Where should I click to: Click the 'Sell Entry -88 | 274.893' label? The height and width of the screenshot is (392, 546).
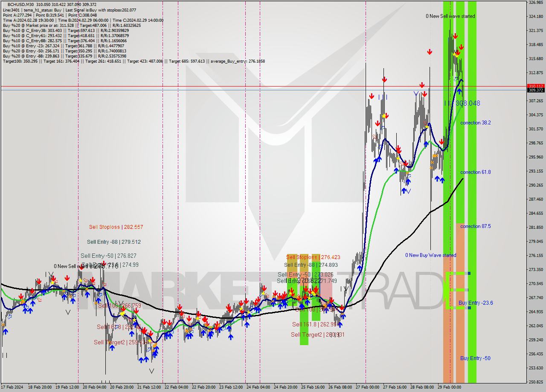pyautogui.click(x=311, y=265)
